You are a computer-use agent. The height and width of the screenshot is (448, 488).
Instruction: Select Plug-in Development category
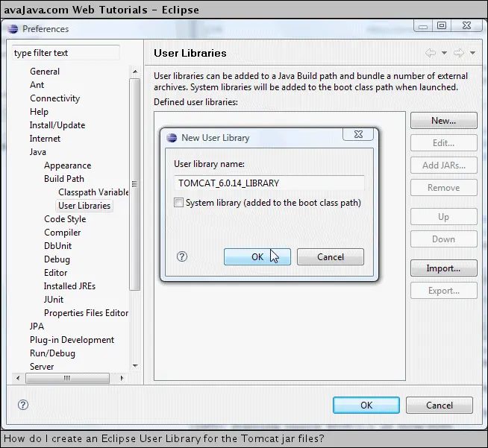(72, 340)
